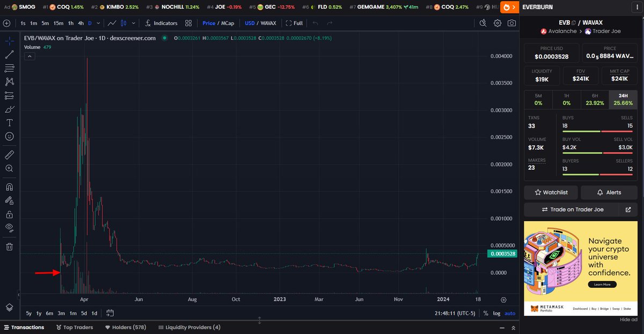Select the 6H price change tab
644x334 pixels.
point(595,99)
